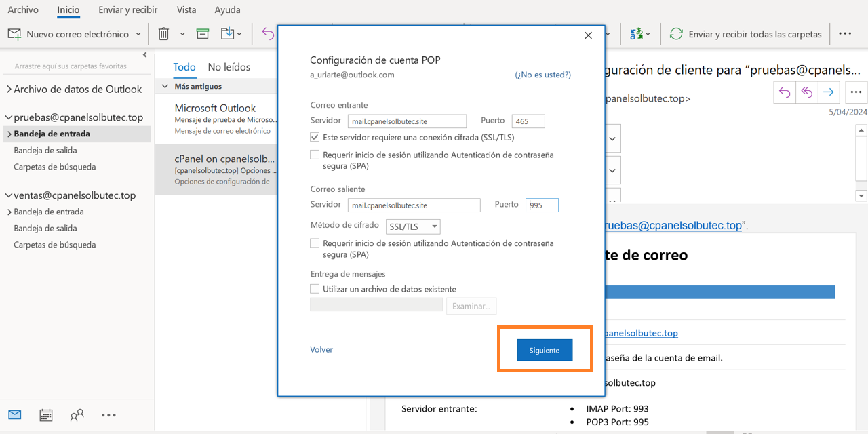
Task: Enable SPA for incoming mail
Action: (x=315, y=155)
